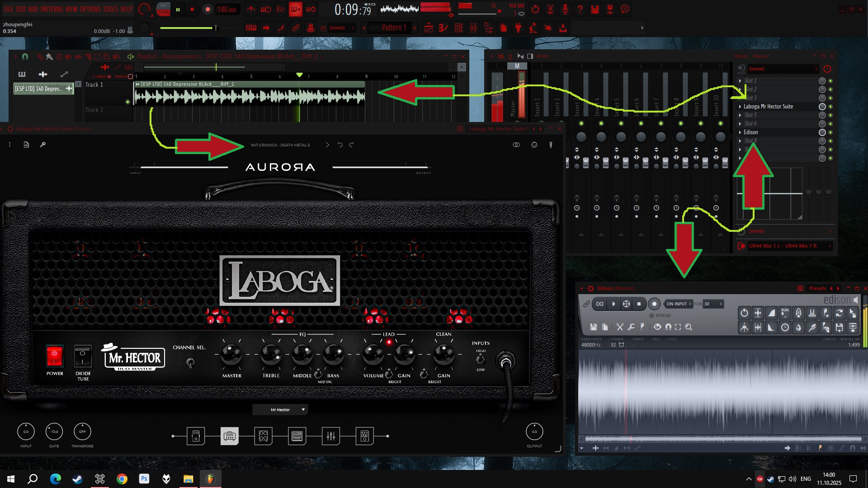
Task: Click the Edison normalize waveform button
Action: click(758, 313)
